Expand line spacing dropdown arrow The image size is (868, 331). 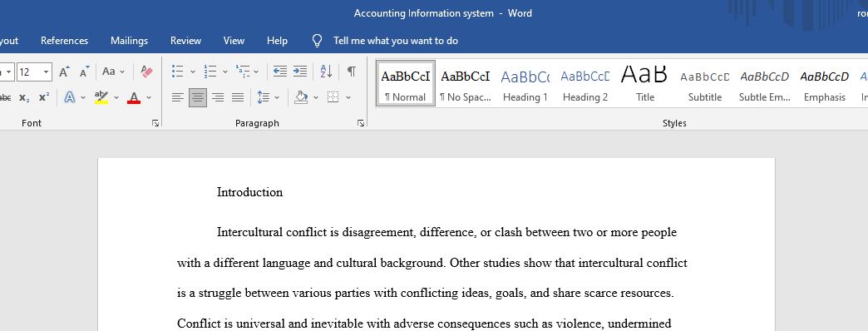coord(277,97)
